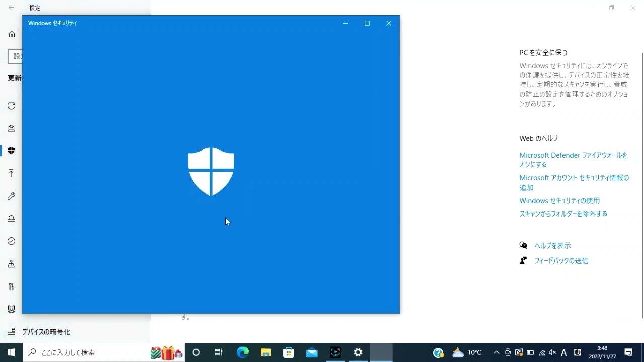Maximize the Windows セキュリティ window
Screen dimensions: 644x362
pos(367,23)
